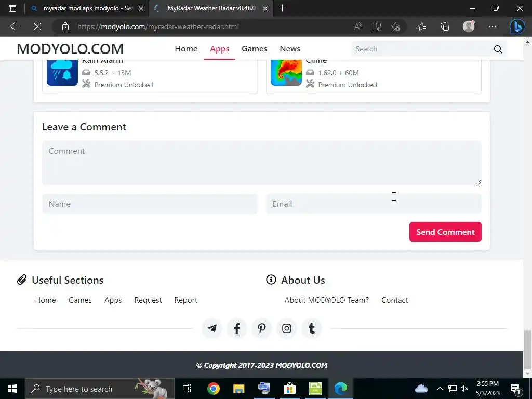The height and width of the screenshot is (399, 532).
Task: Open the browser profile avatar
Action: point(469,26)
